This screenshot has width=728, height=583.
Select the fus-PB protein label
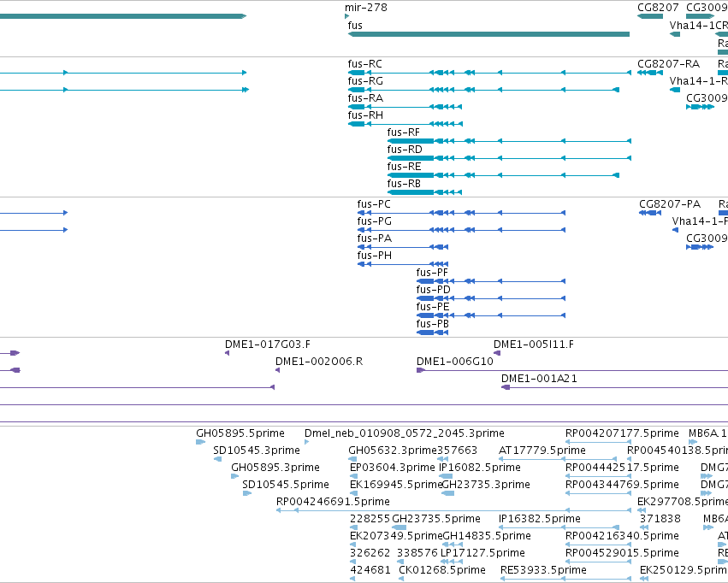click(433, 325)
